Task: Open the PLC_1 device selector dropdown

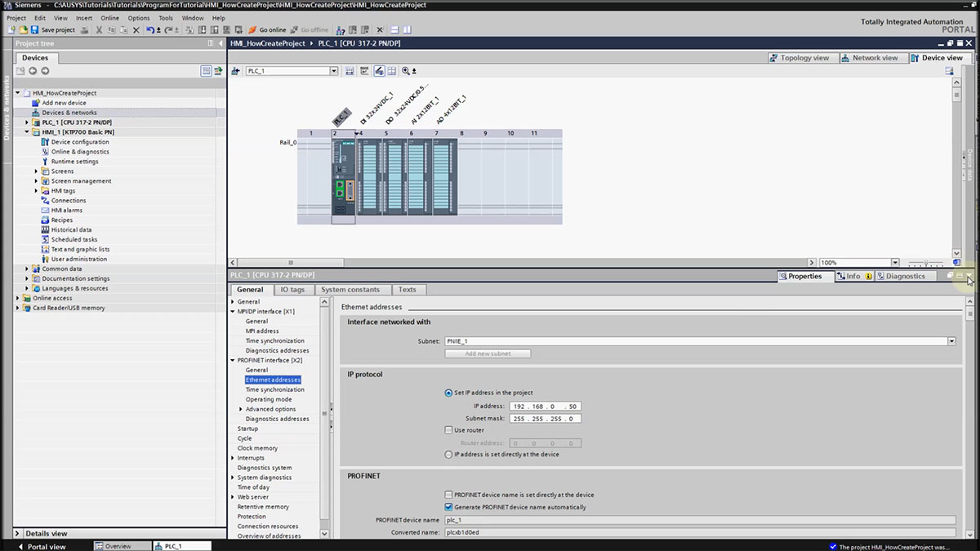Action: click(x=333, y=71)
